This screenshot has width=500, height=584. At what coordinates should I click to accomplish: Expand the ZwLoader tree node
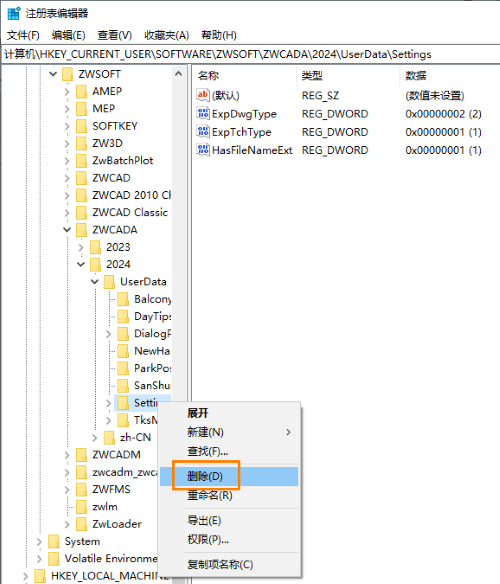67,524
